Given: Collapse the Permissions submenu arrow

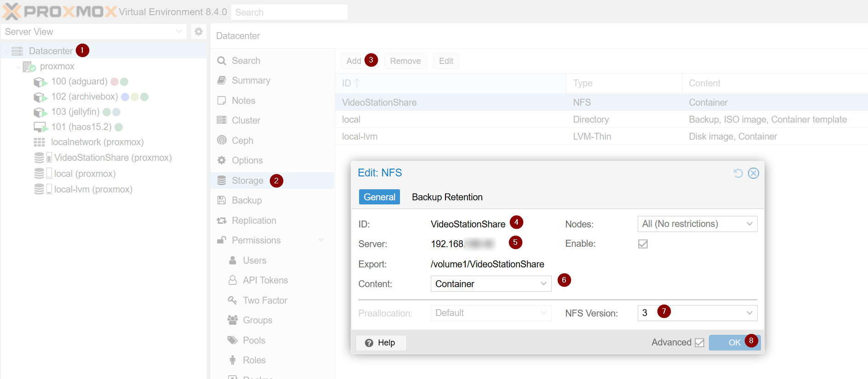Looking at the screenshot, I should click(x=321, y=240).
